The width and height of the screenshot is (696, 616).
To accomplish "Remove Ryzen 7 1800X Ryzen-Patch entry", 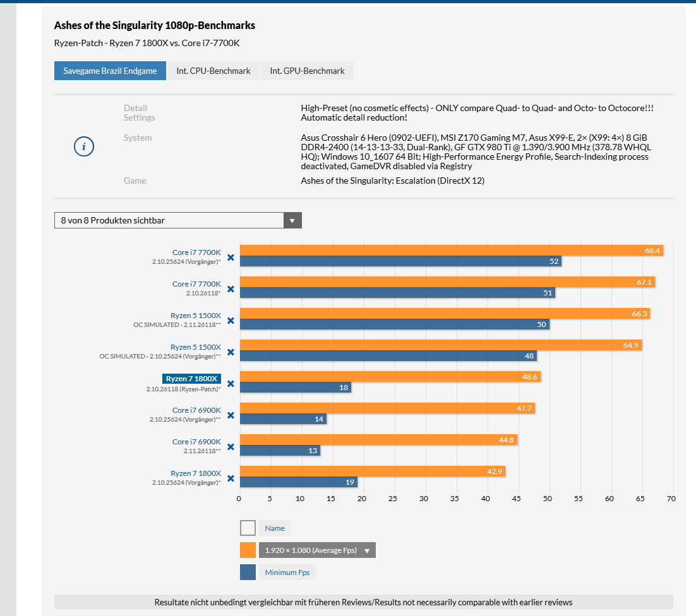I will [x=231, y=384].
